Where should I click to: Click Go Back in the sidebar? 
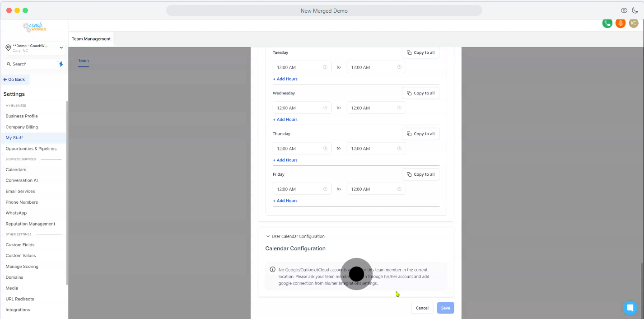14,80
